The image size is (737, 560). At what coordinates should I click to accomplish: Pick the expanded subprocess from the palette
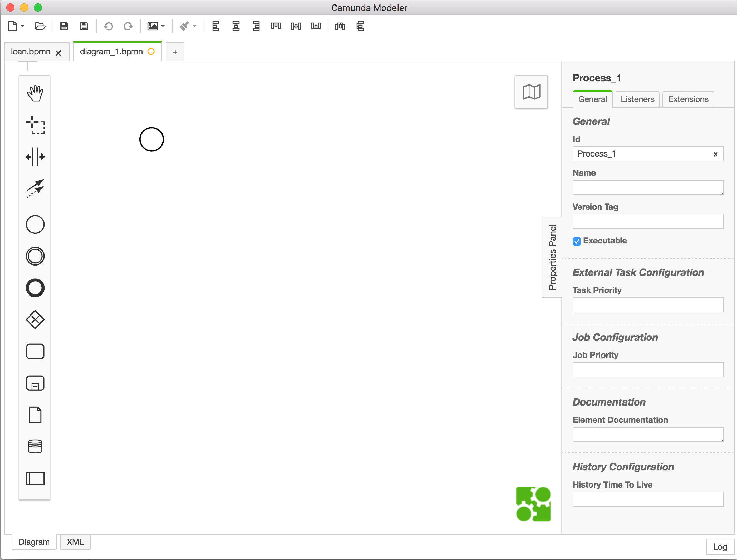coord(35,383)
